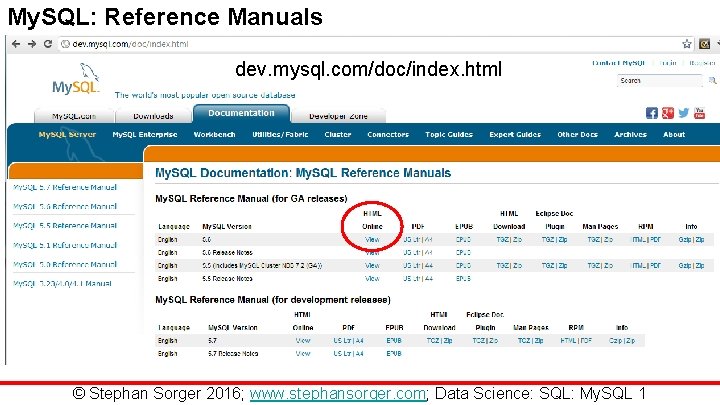Bookmark the page with the star icon

(x=686, y=44)
